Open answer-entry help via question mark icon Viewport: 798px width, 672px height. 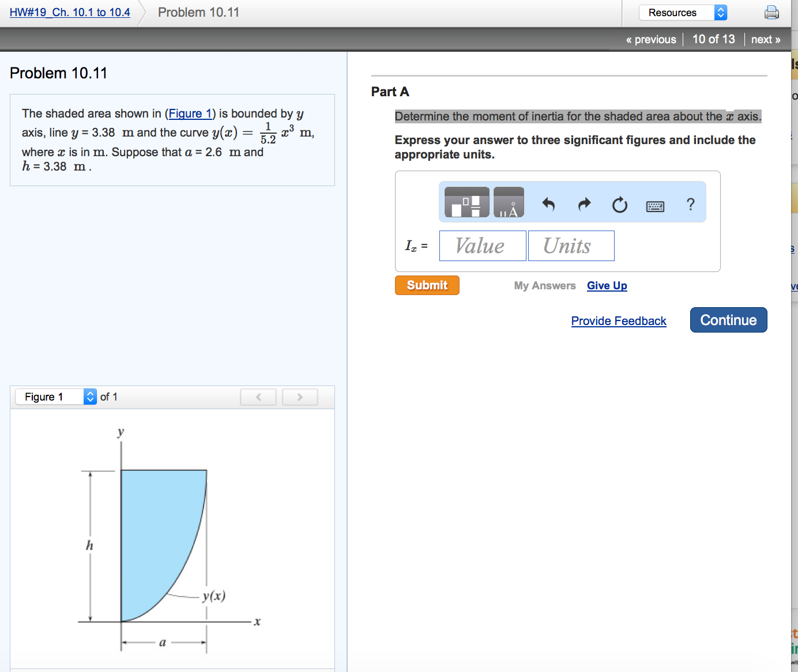pos(690,204)
